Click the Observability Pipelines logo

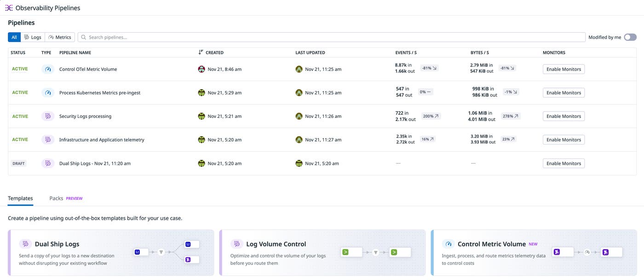tap(9, 7)
